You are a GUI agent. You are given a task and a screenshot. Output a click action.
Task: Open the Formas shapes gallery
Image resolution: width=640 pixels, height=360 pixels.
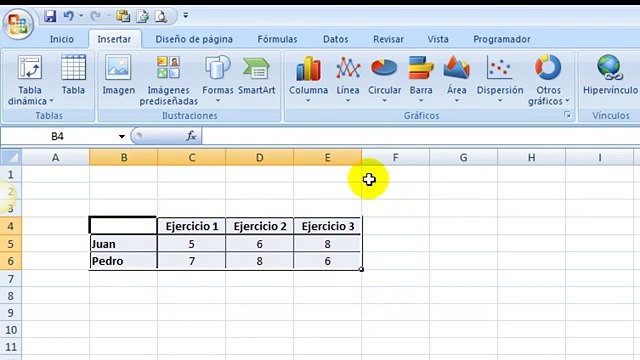(x=218, y=79)
